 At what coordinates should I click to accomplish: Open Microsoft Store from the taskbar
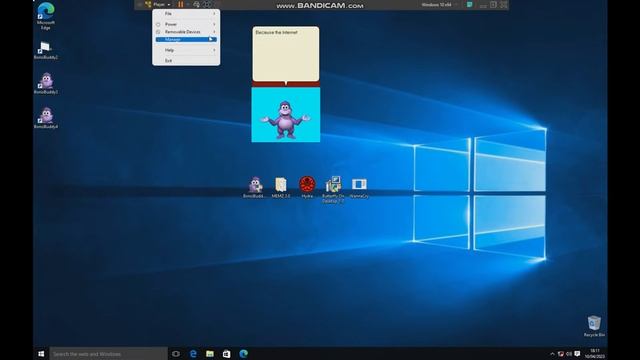click(227, 354)
